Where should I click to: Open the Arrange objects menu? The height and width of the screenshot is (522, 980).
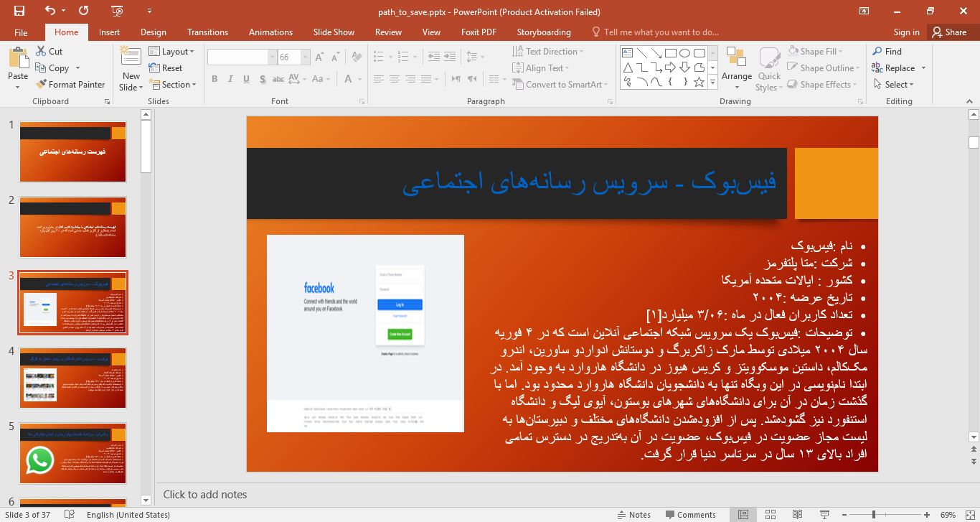737,67
